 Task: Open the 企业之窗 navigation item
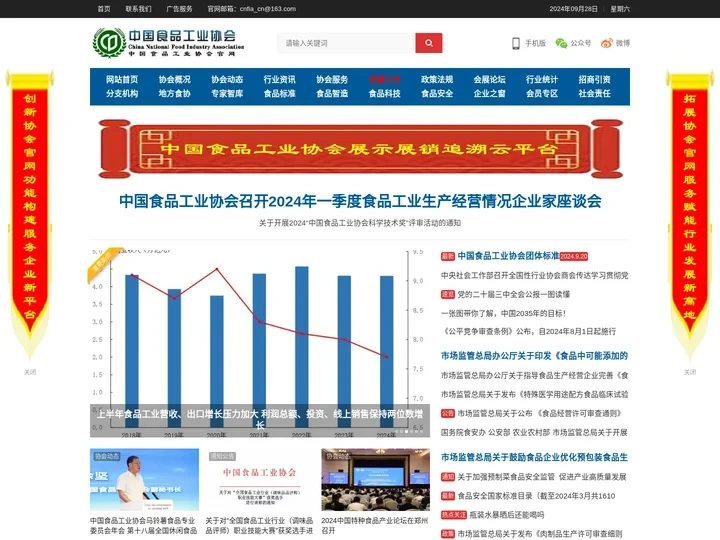489,94
